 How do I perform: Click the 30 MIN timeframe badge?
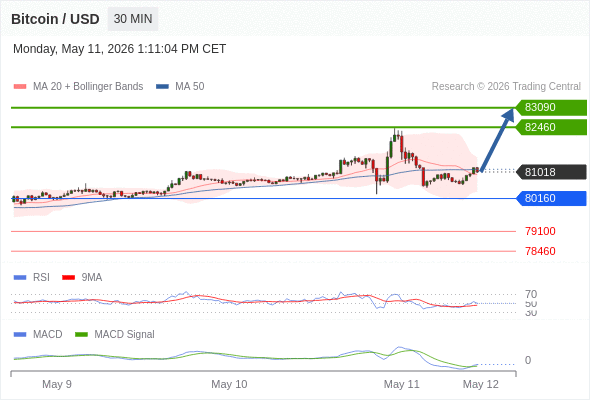coord(133,19)
